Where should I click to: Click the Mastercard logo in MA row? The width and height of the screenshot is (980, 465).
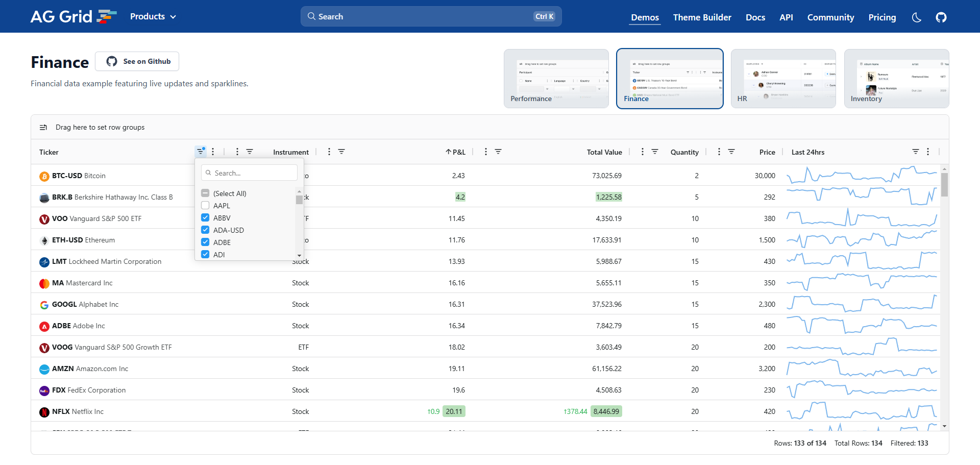pyautogui.click(x=44, y=283)
